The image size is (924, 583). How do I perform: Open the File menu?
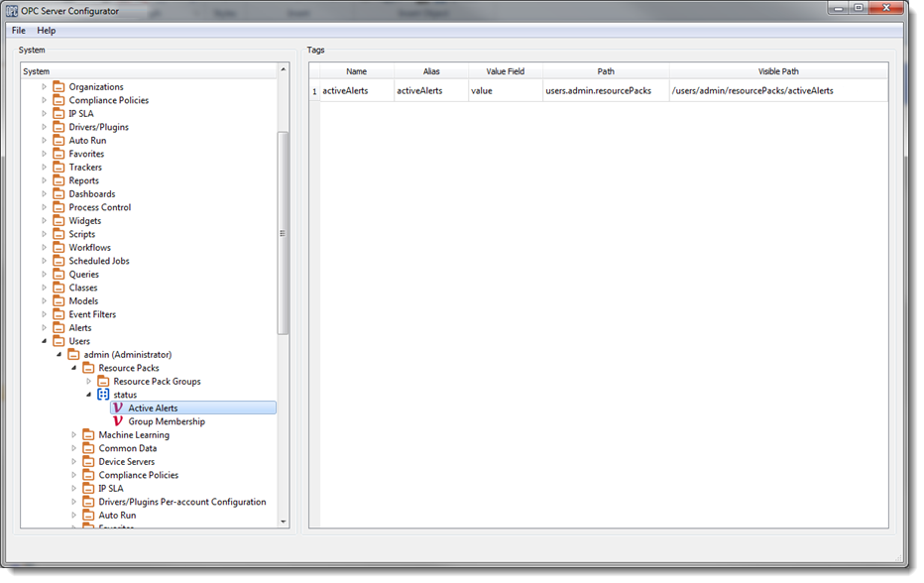pyautogui.click(x=19, y=31)
